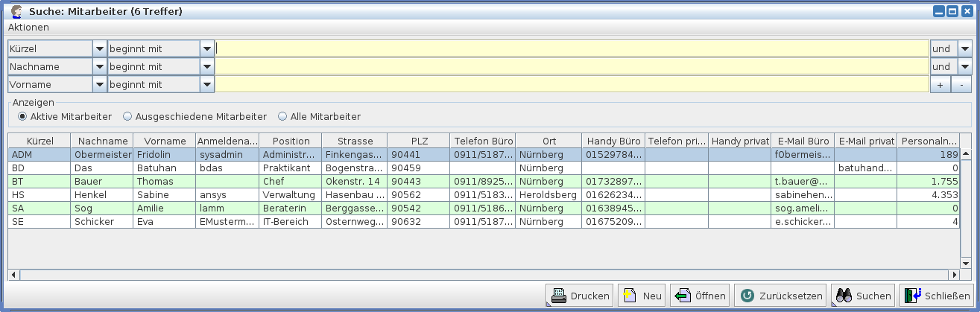Open the Nachname row operator dropdown
980x312 pixels.
click(206, 67)
